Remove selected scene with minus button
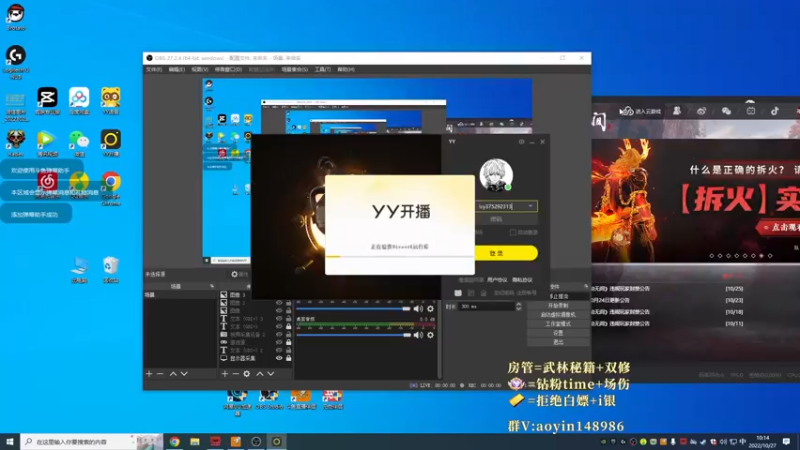The image size is (800, 450). click(160, 374)
